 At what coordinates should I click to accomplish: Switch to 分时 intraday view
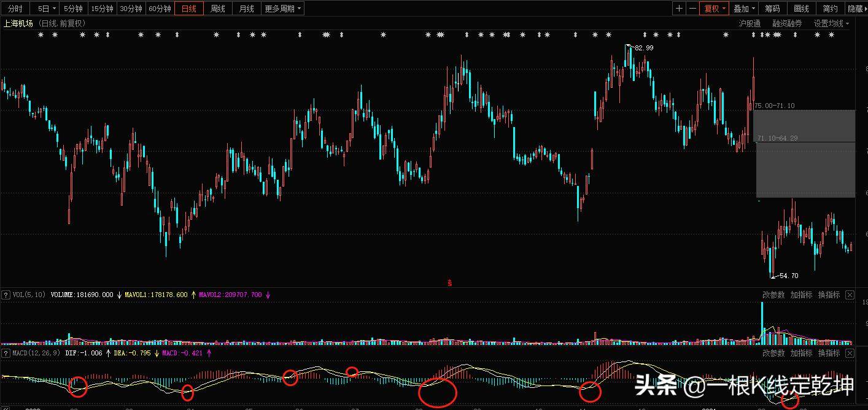click(x=15, y=9)
